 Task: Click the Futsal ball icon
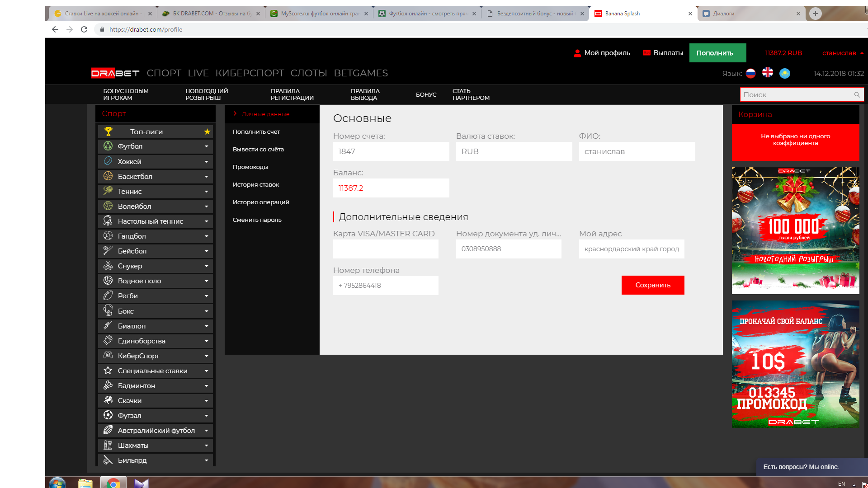point(108,415)
